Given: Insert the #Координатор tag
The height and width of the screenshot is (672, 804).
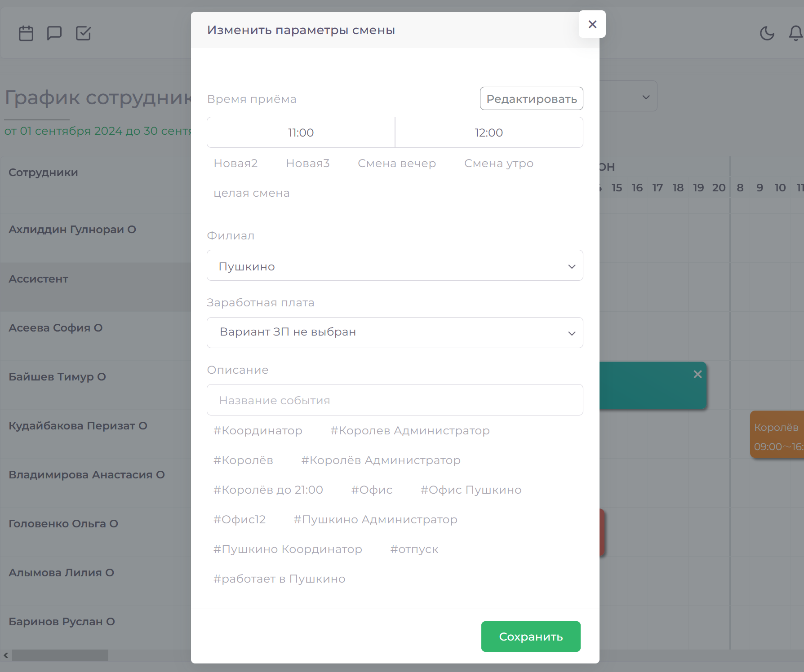Looking at the screenshot, I should [x=258, y=430].
